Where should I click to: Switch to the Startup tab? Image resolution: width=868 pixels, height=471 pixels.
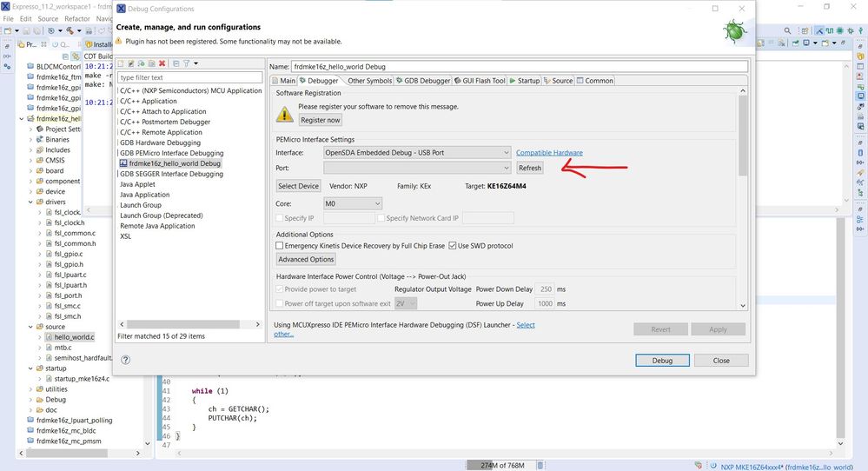click(x=524, y=81)
